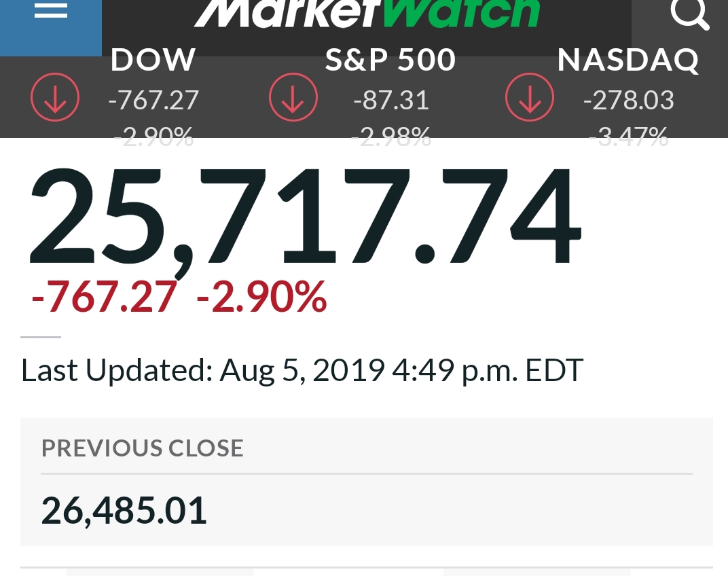Open the hamburger menu
The image size is (728, 576).
click(51, 10)
